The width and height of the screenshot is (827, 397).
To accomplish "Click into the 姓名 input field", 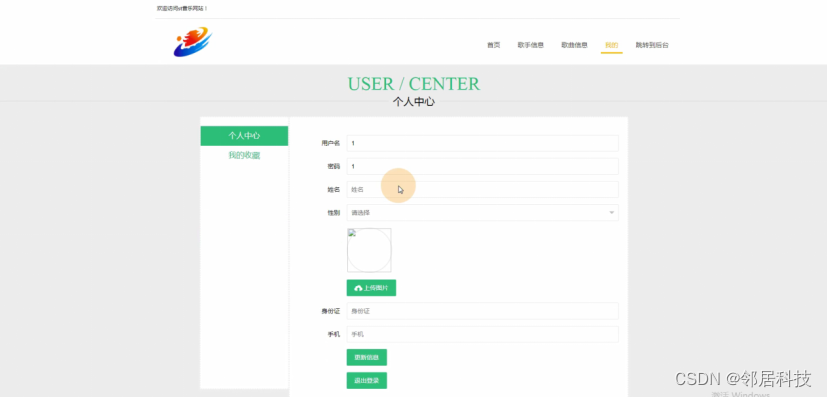I will click(482, 190).
